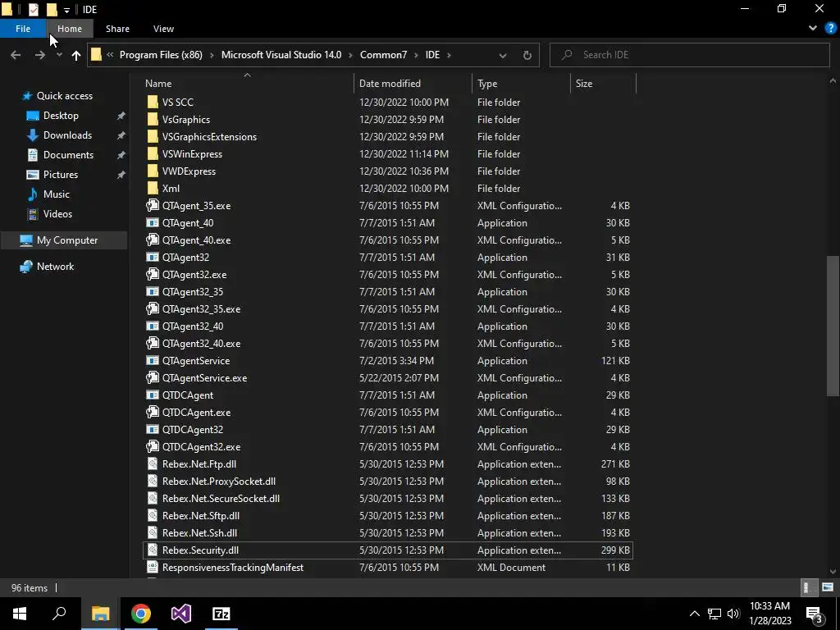Open the Share ribbon tab
Screen dimensions: 840x630
point(117,29)
